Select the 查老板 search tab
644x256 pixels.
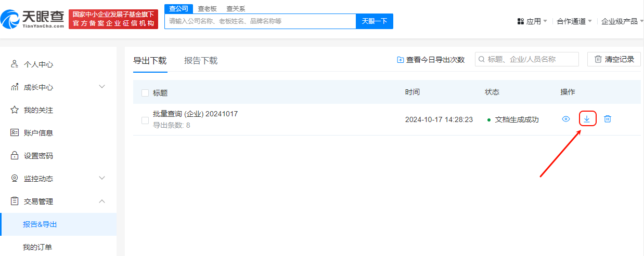click(207, 9)
